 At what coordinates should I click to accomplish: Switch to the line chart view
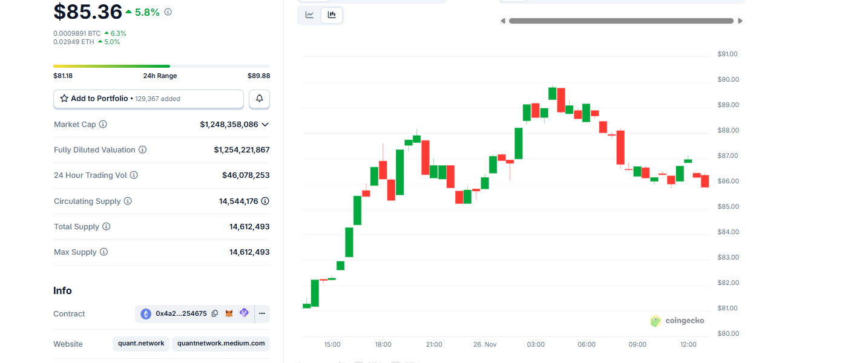click(x=309, y=15)
